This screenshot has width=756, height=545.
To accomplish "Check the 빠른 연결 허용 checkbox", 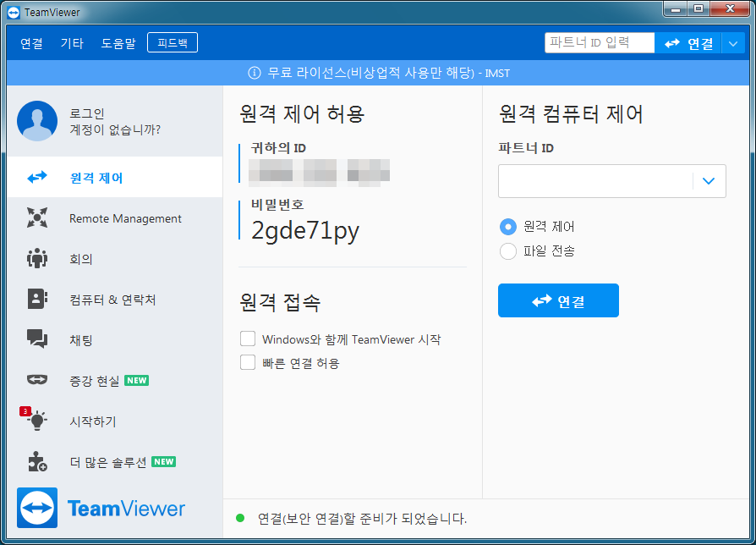I will tap(248, 362).
